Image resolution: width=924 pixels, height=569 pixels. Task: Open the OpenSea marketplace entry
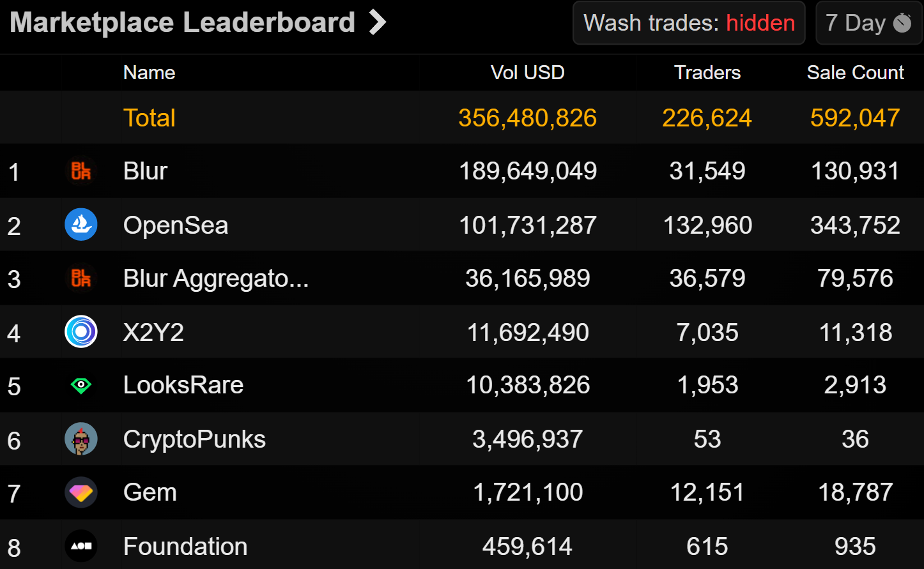pyautogui.click(x=176, y=225)
